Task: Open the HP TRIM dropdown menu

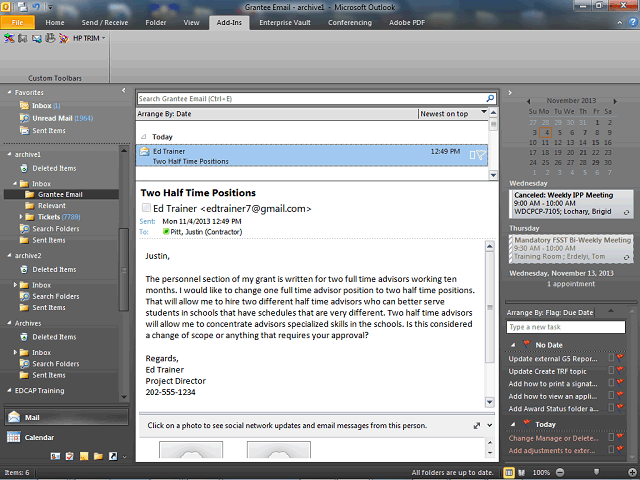Action: point(89,38)
